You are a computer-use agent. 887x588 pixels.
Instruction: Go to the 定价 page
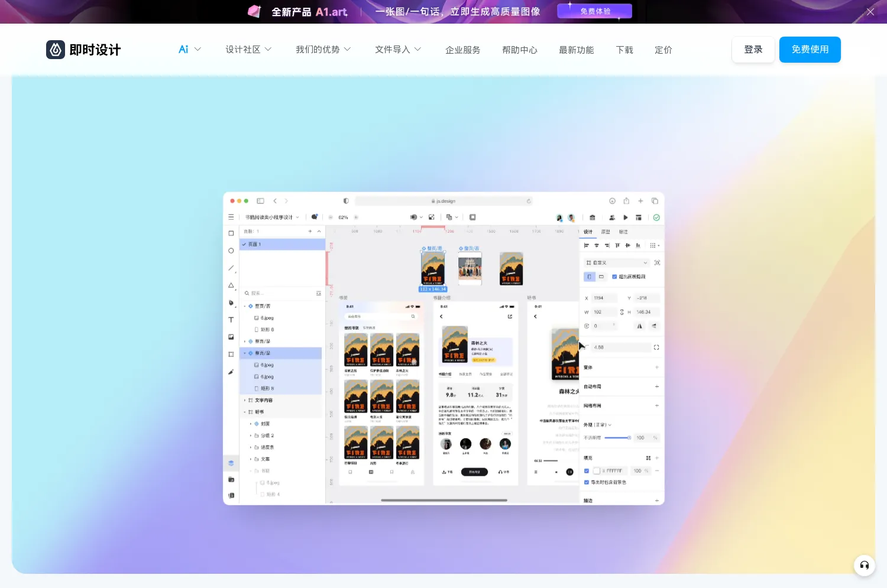pos(663,50)
